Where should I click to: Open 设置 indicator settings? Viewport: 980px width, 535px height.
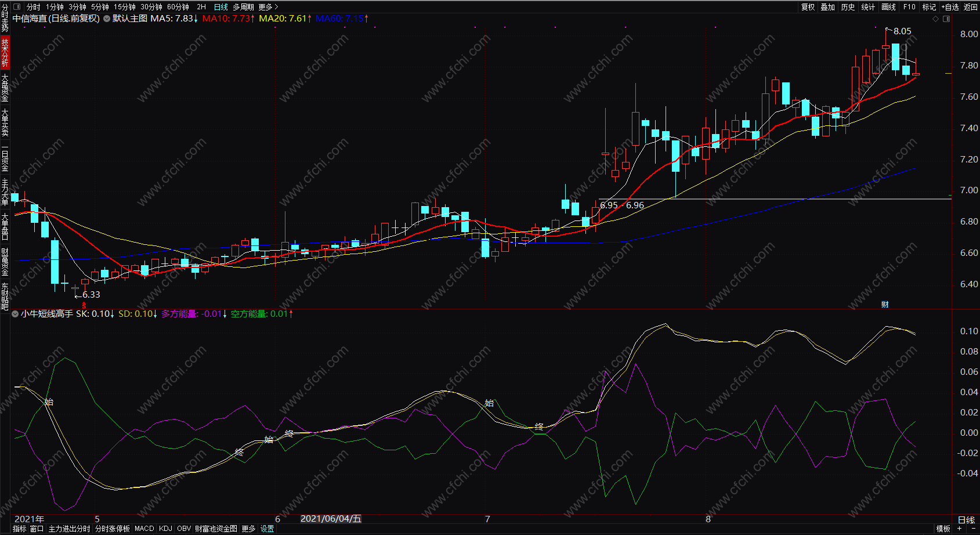(267, 529)
